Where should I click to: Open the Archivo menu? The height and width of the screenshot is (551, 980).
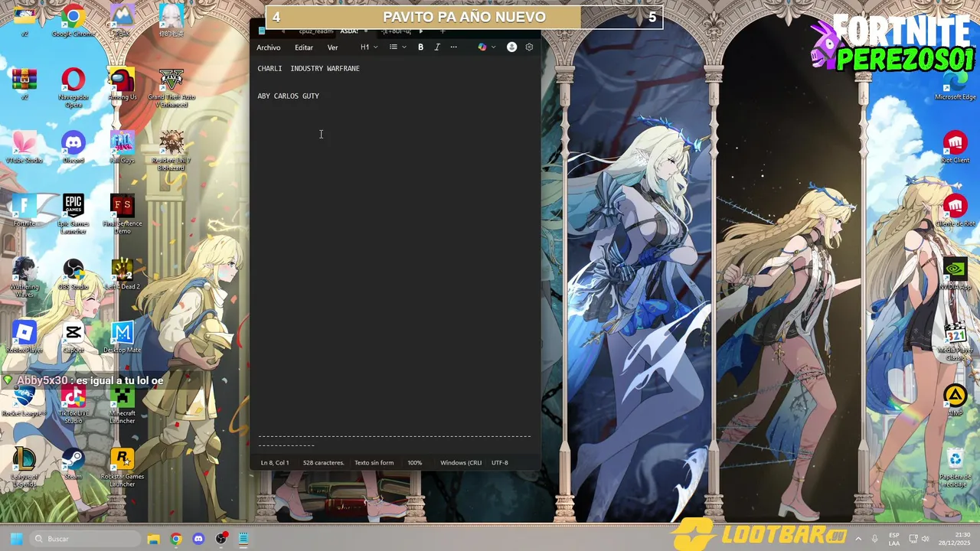(268, 47)
